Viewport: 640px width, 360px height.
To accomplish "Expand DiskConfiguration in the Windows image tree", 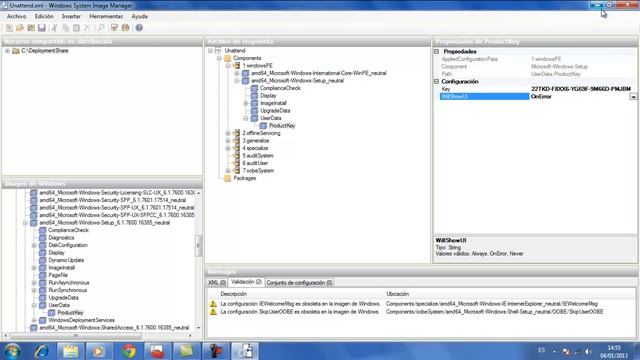I will pos(34,245).
